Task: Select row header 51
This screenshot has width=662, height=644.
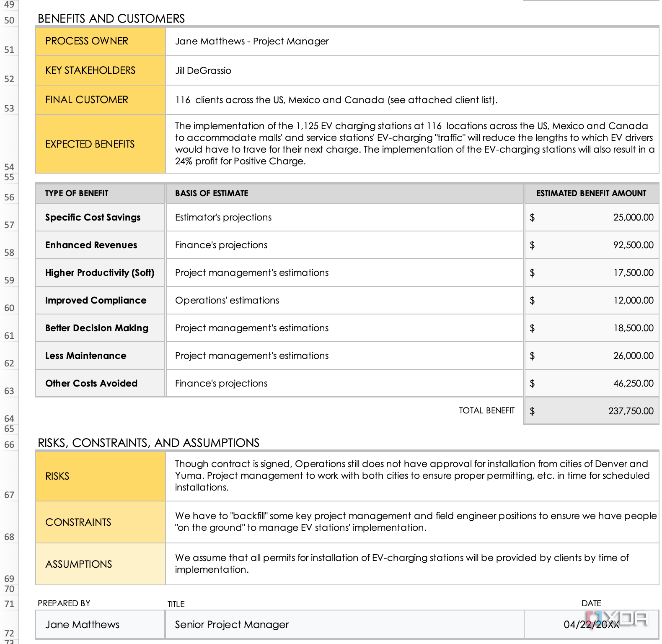Action: (x=9, y=42)
